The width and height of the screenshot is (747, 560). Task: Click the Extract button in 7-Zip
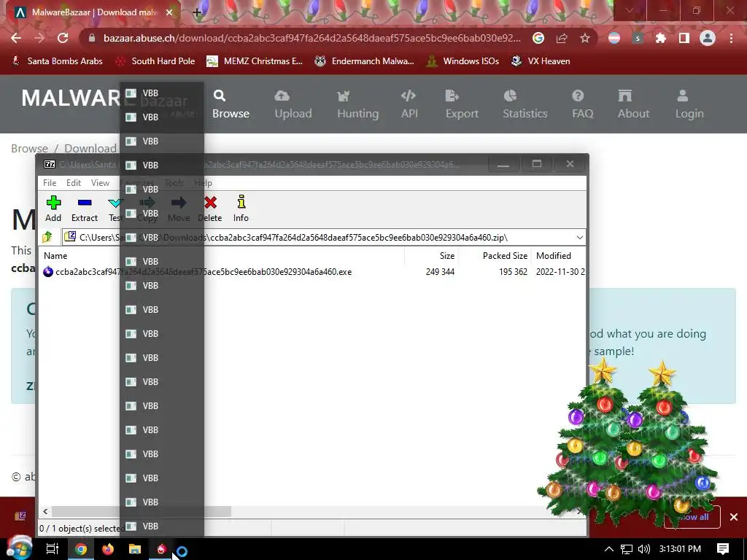(x=85, y=209)
